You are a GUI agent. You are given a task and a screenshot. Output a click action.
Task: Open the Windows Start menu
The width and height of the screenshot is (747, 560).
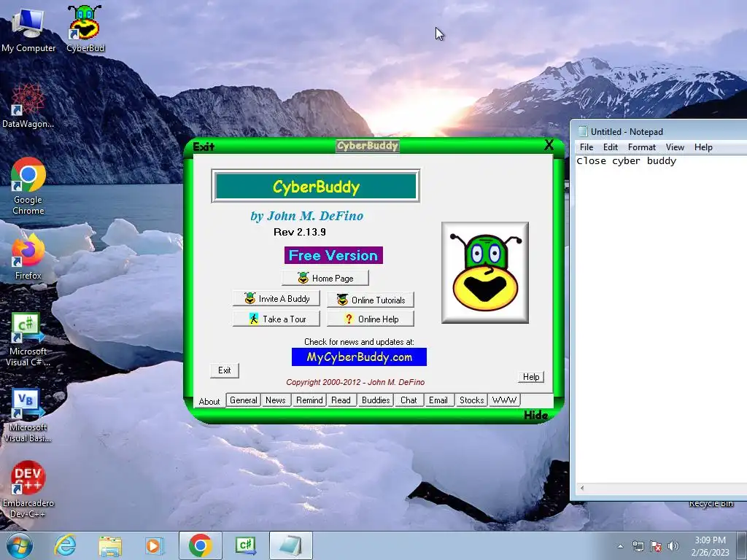20,545
